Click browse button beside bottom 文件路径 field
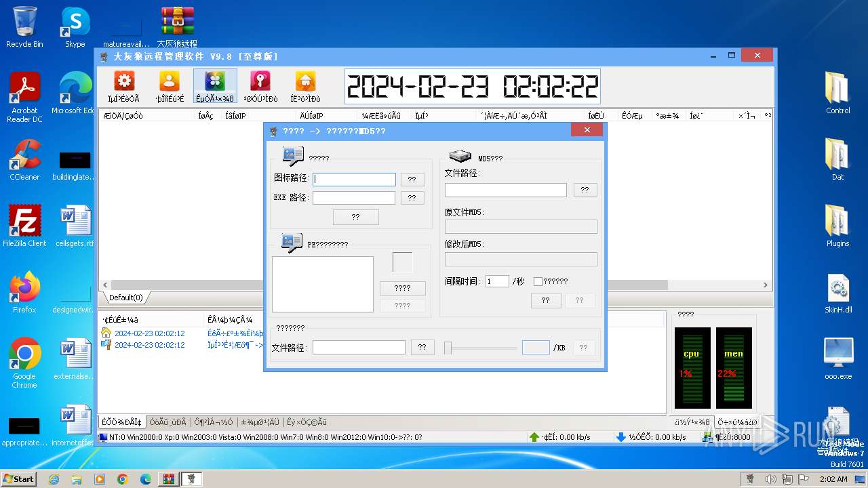 click(x=422, y=347)
